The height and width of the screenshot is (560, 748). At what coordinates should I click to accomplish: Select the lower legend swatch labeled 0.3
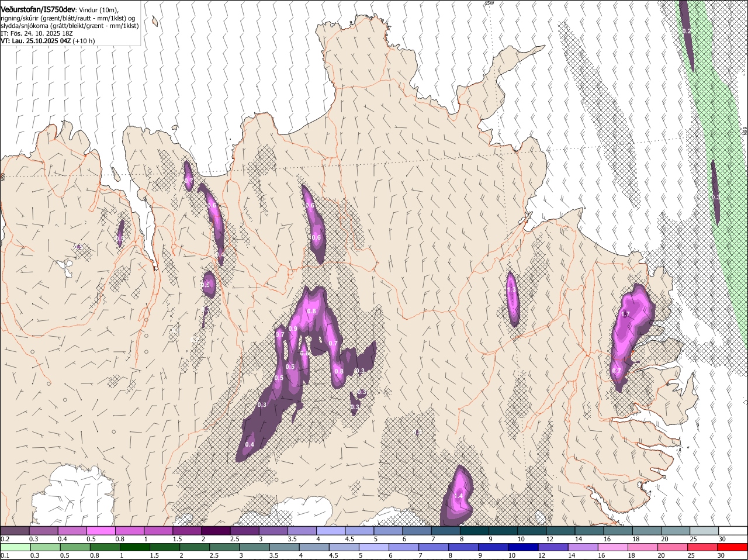pyautogui.click(x=45, y=548)
